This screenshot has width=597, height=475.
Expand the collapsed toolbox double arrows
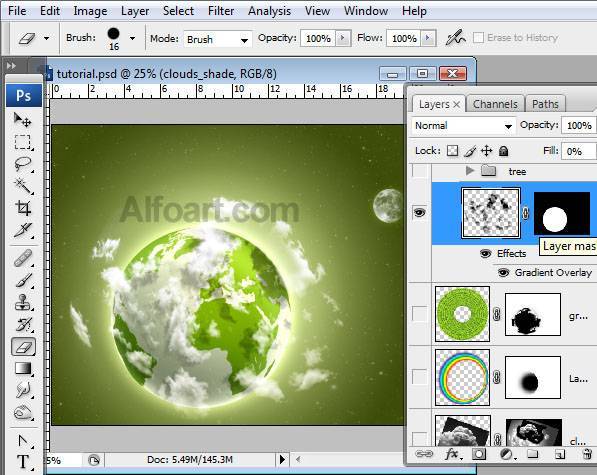click(x=11, y=66)
